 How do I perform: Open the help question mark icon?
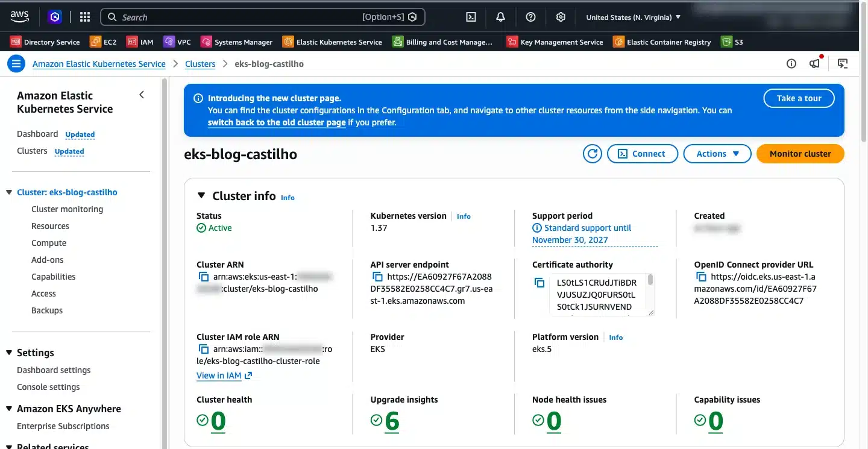(x=530, y=17)
